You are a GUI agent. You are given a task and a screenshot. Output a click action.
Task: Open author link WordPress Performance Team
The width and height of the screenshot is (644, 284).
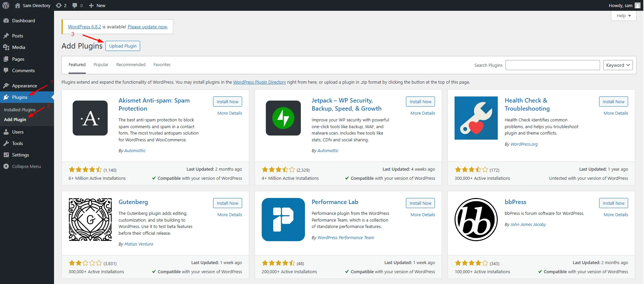click(x=346, y=237)
